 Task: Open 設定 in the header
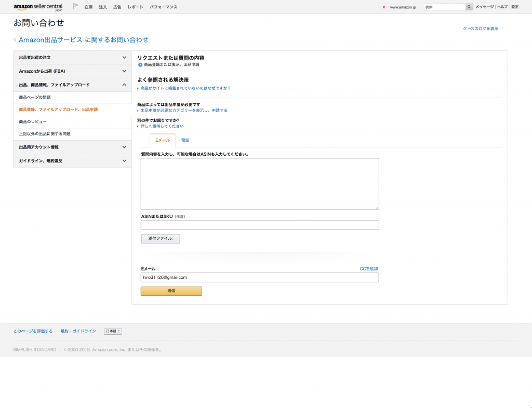click(515, 7)
